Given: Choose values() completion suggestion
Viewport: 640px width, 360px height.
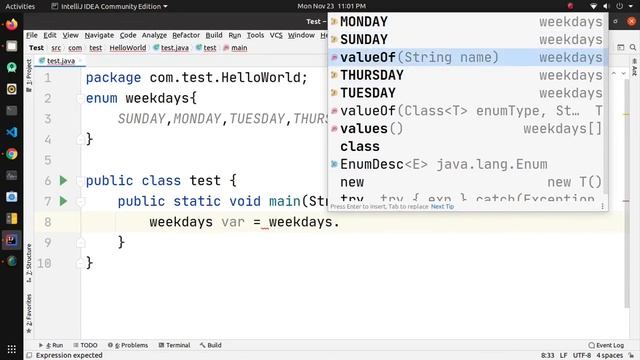Looking at the screenshot, I should 467,129.
